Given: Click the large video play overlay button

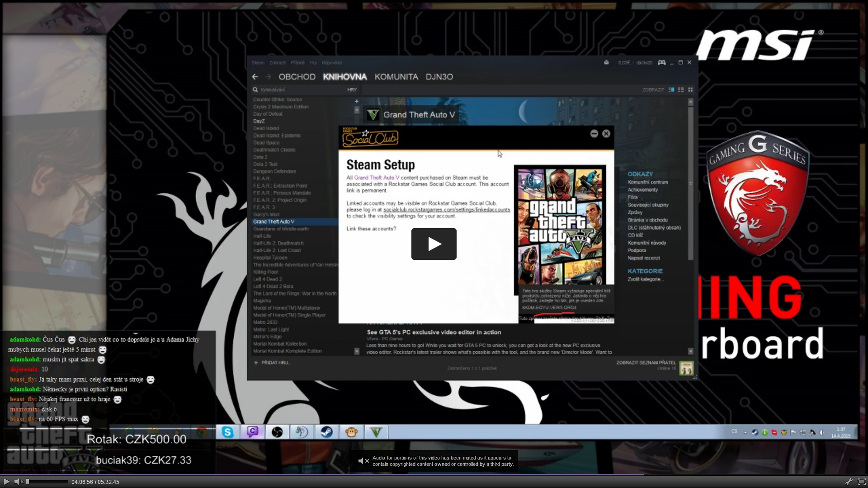Looking at the screenshot, I should coord(434,244).
